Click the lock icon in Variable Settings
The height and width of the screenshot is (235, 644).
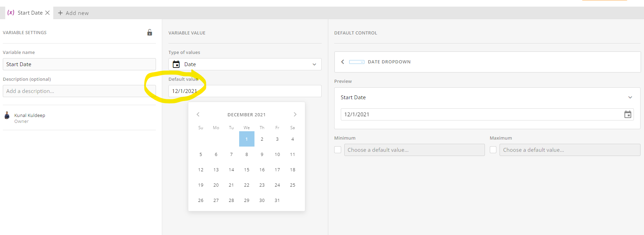(x=149, y=32)
